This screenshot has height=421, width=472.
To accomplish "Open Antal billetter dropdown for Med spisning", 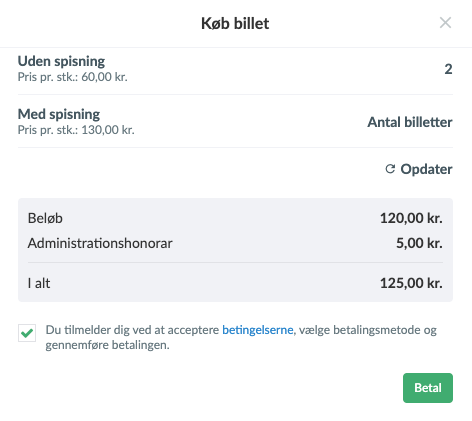I will (410, 122).
